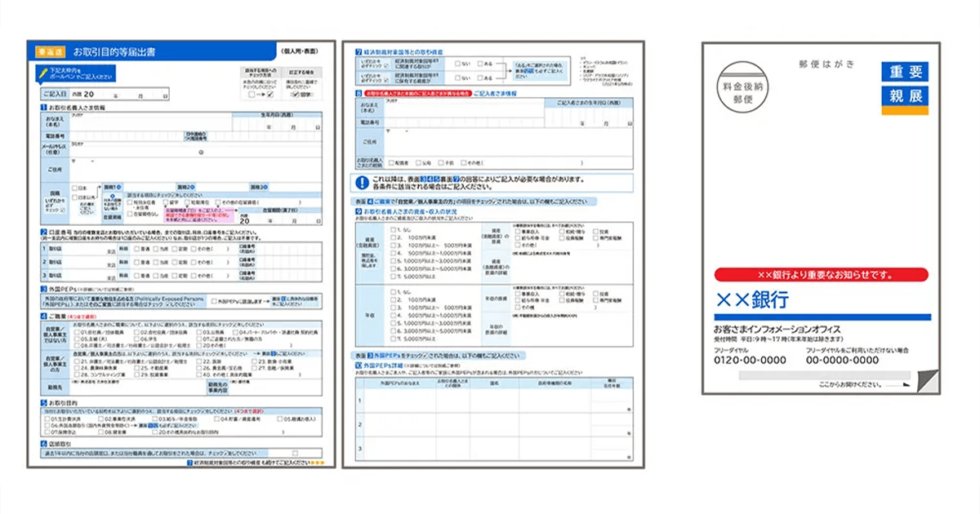The width and height of the screenshot is (980, 514).
Task: Check the 外国PEPsに該当します checkbox
Action: point(213,301)
